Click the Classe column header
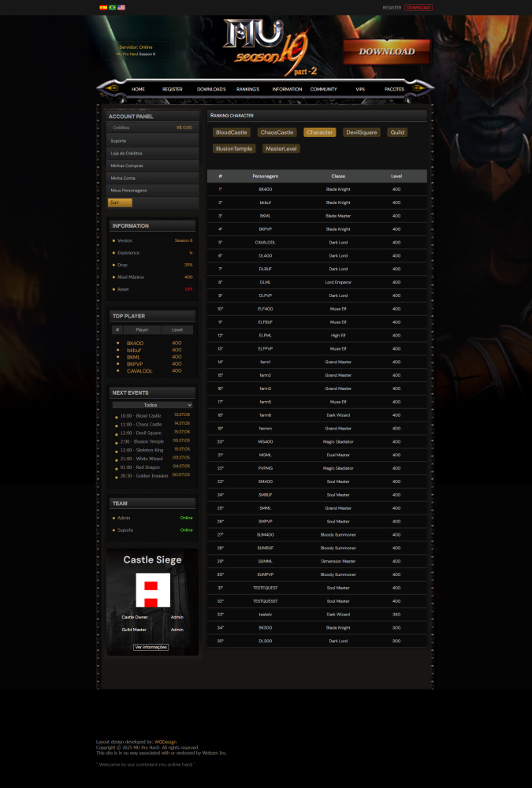The image size is (532, 788). (x=338, y=177)
